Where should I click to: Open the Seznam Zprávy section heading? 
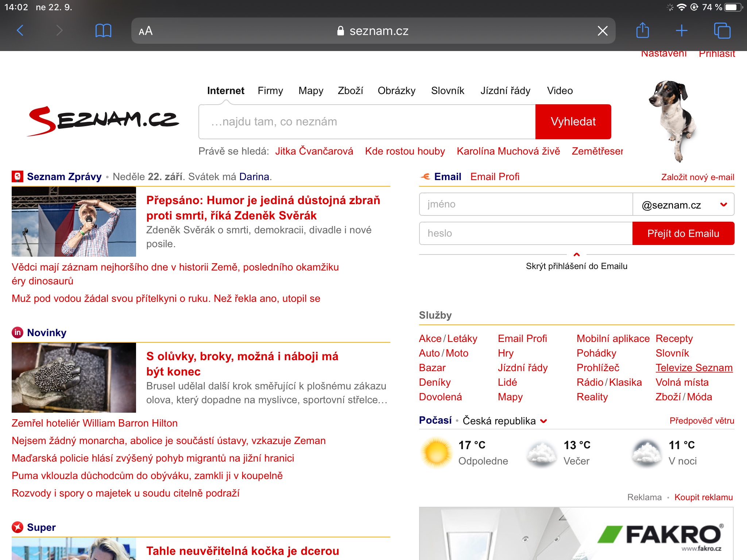64,177
